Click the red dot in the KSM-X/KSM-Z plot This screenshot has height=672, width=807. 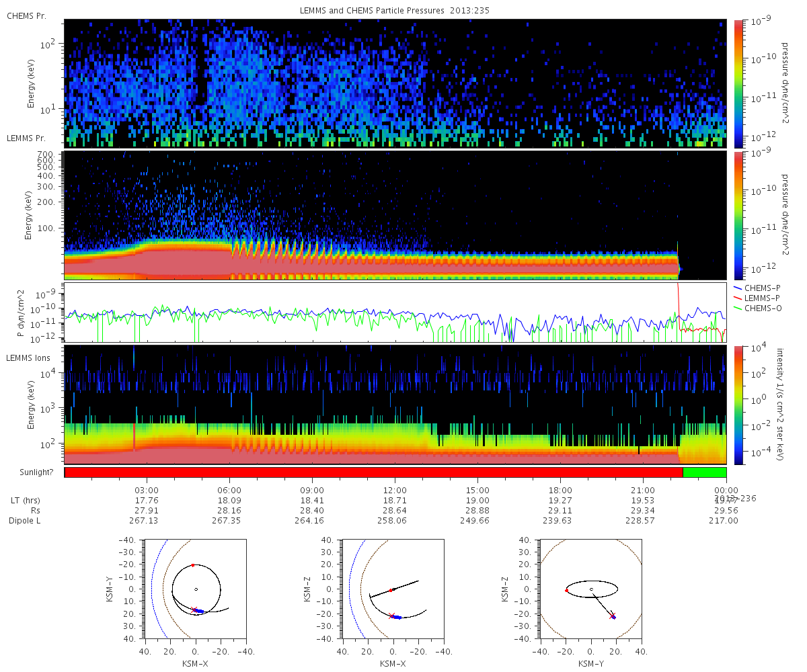click(391, 590)
